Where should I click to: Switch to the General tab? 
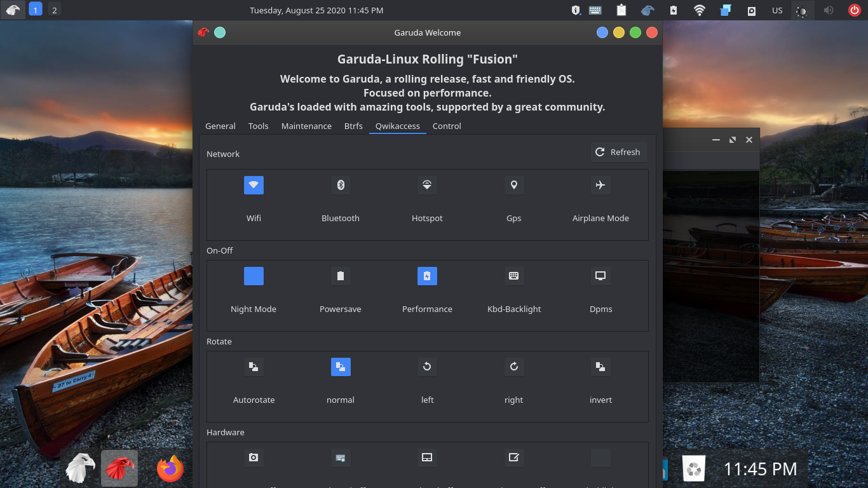coord(220,126)
